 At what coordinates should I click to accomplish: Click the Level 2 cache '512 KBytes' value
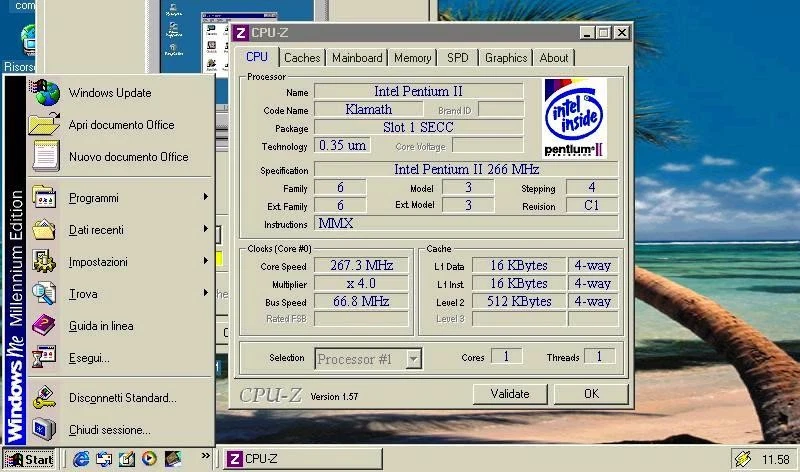tap(519, 301)
